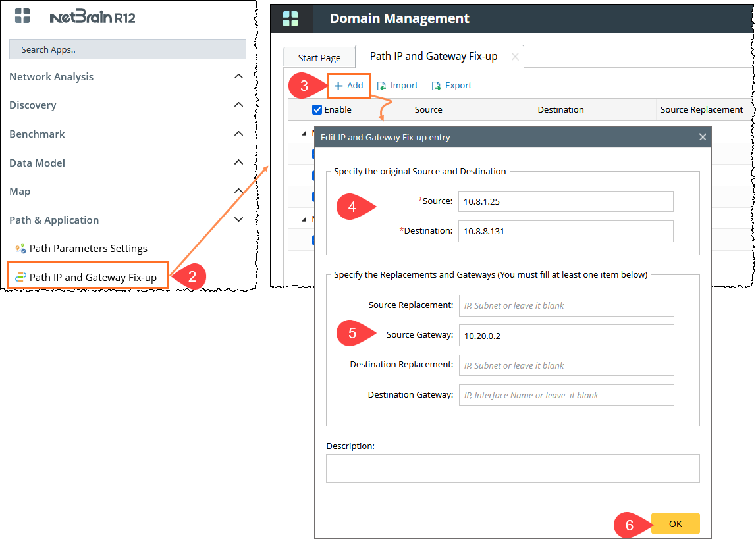Screen dimensions: 756x539
Task: Click the Add button
Action: (348, 86)
